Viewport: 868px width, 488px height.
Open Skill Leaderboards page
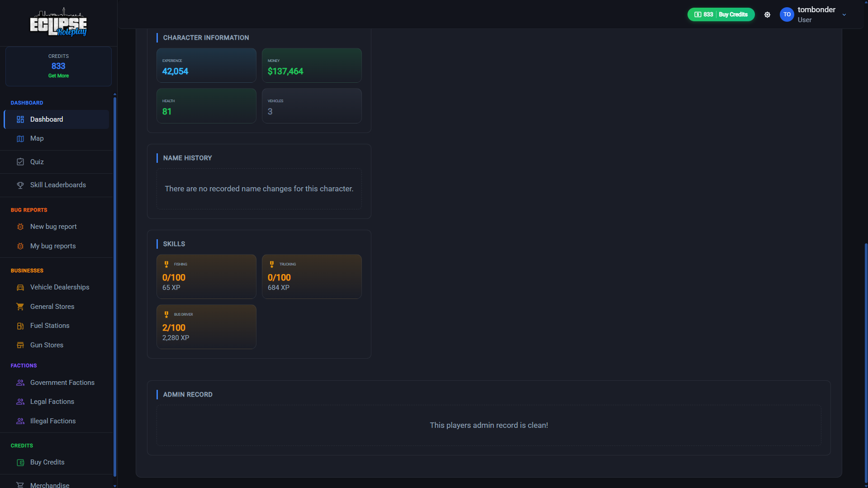click(x=57, y=185)
